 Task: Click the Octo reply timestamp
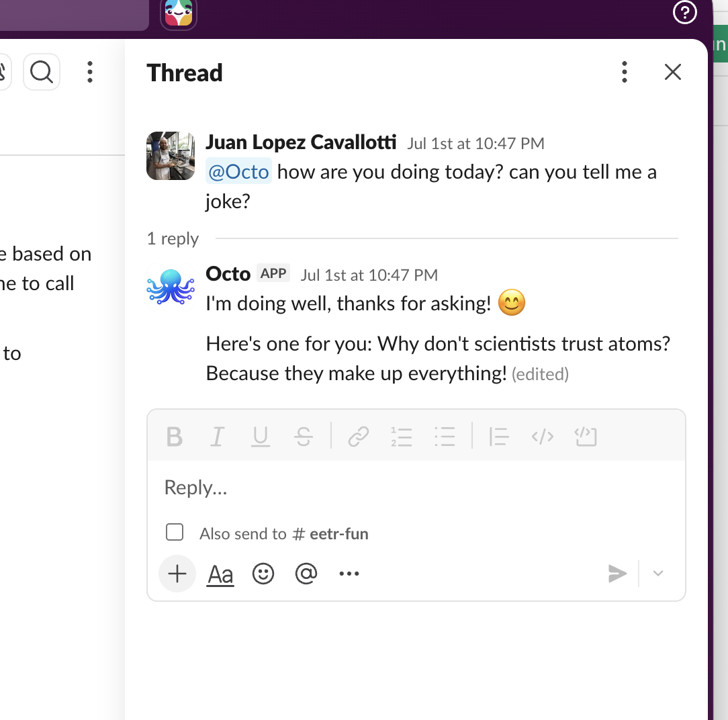click(x=369, y=275)
